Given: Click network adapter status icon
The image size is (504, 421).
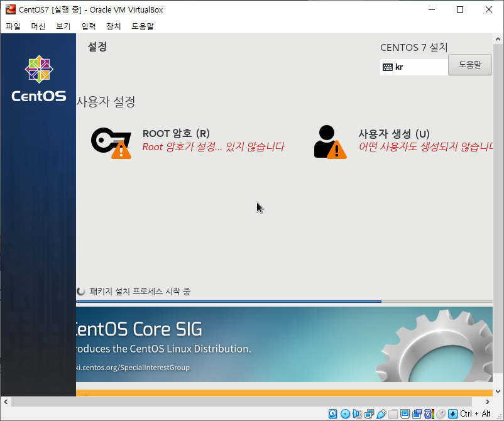Looking at the screenshot, I should tap(369, 413).
